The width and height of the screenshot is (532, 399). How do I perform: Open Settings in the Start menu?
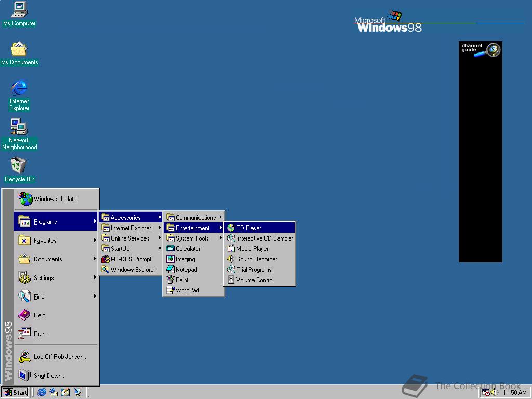pyautogui.click(x=56, y=278)
